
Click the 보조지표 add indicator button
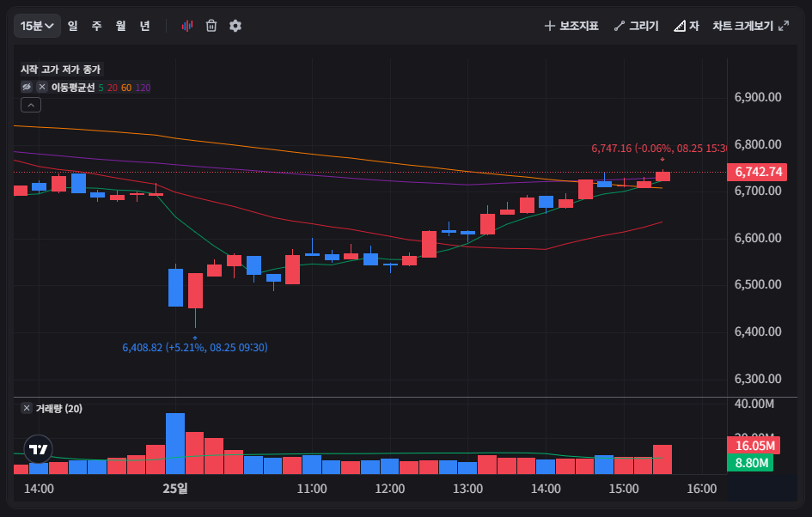click(571, 26)
